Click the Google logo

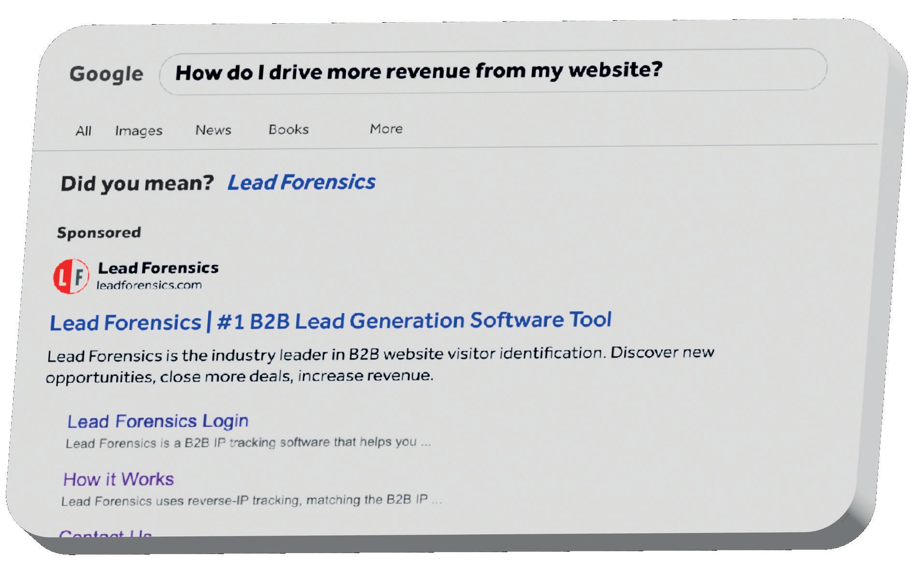(x=106, y=74)
